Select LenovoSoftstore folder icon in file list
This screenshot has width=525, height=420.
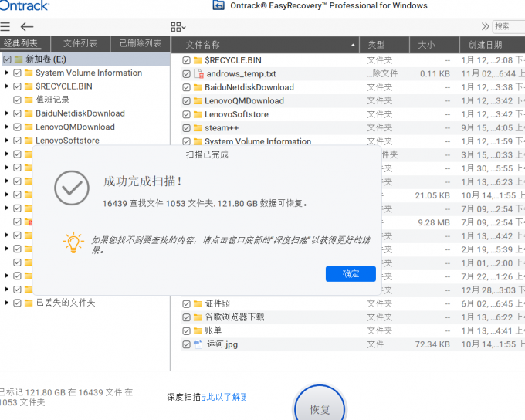click(x=198, y=114)
